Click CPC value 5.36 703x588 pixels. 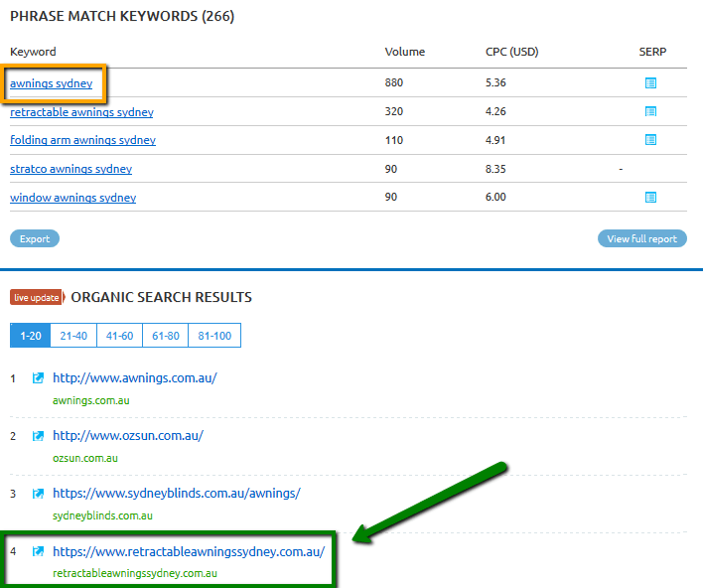click(x=495, y=83)
